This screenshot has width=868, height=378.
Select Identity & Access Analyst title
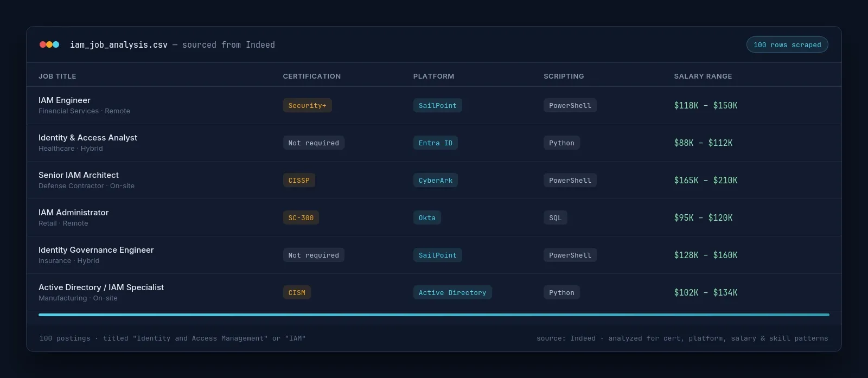[x=88, y=138]
